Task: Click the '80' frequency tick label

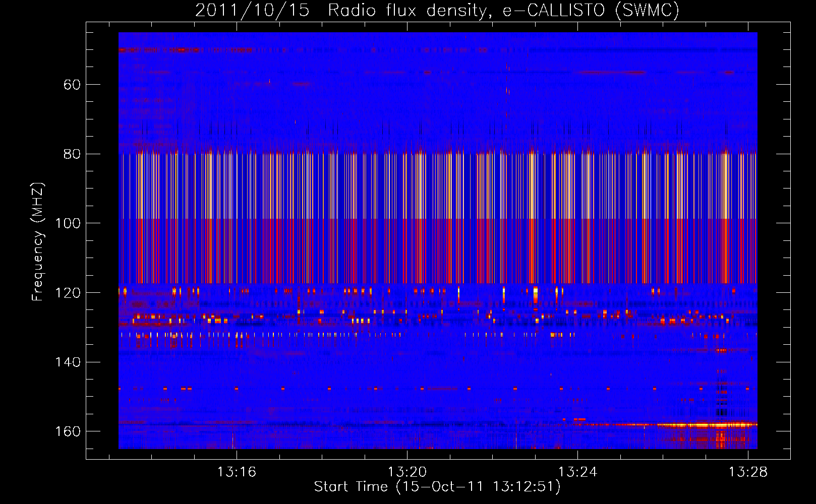Action: click(72, 154)
